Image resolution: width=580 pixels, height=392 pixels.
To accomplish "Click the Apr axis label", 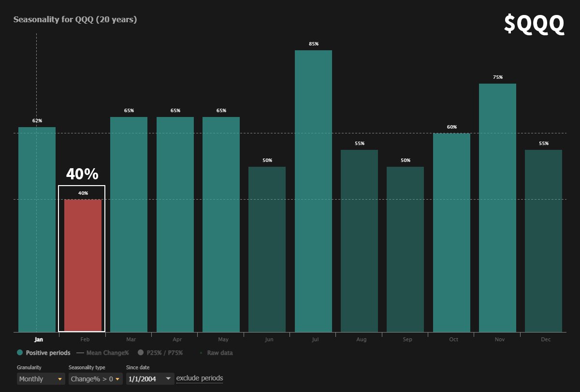I will (x=177, y=339).
